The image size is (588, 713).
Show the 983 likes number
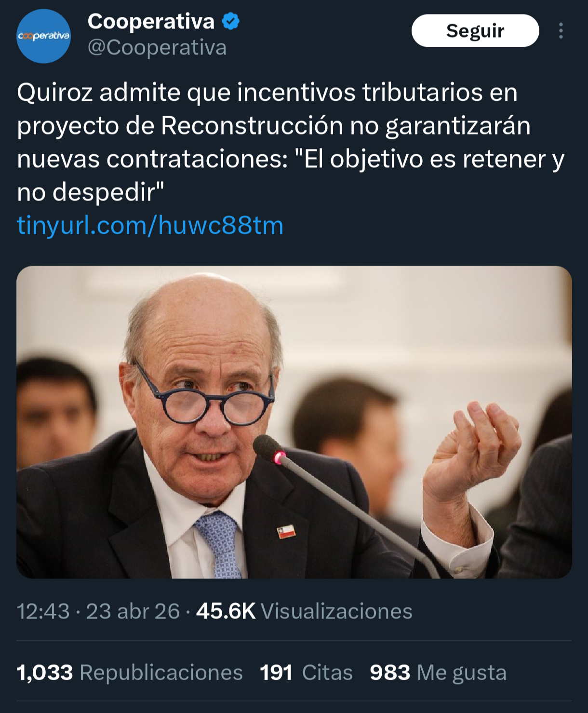tap(390, 673)
